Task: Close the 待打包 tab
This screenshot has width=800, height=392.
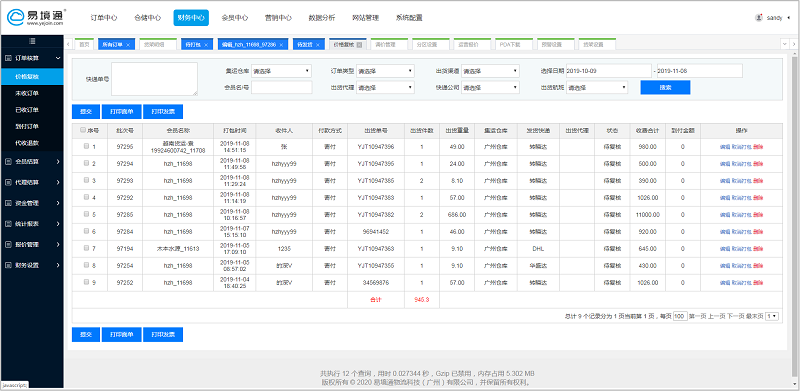Action: pyautogui.click(x=206, y=45)
